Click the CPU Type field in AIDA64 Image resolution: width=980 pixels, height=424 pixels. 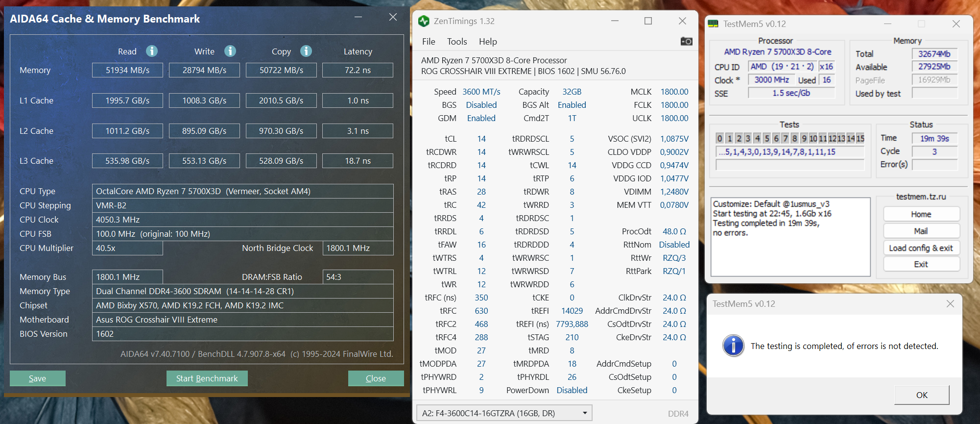243,191
